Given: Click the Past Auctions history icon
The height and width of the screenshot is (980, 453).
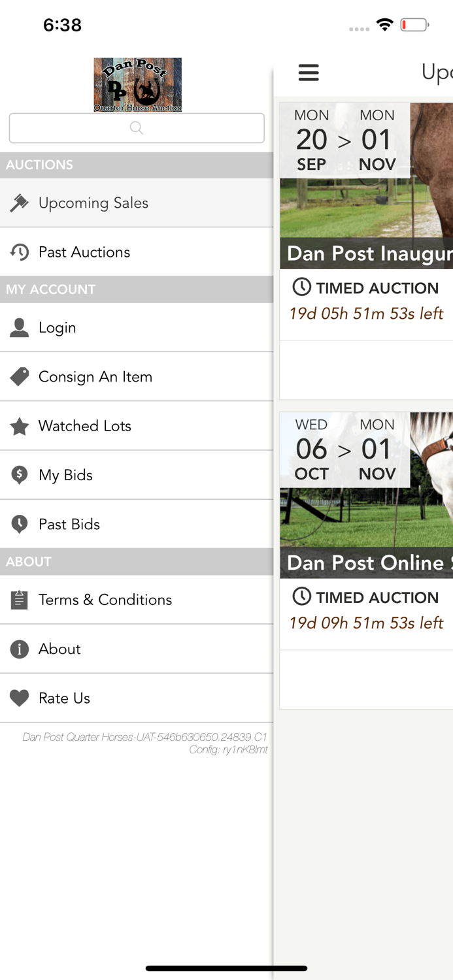Looking at the screenshot, I should pos(20,252).
